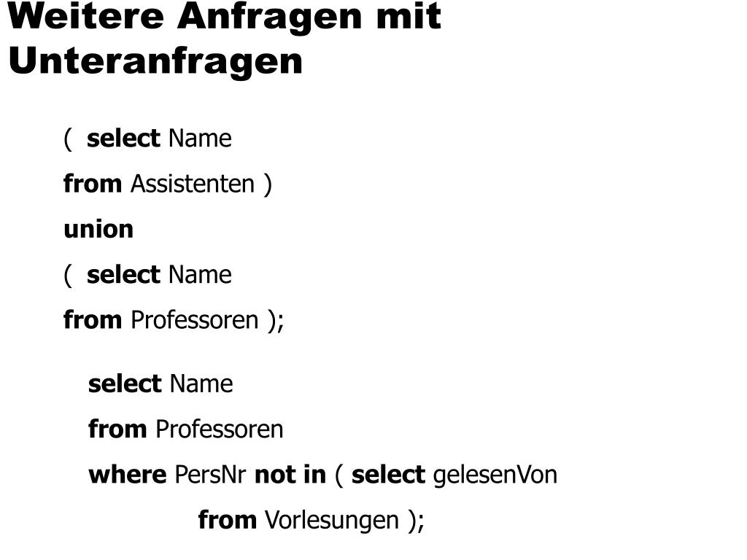747x560 pixels.
Task: Click the attribute "PersNr"
Action: [211, 475]
